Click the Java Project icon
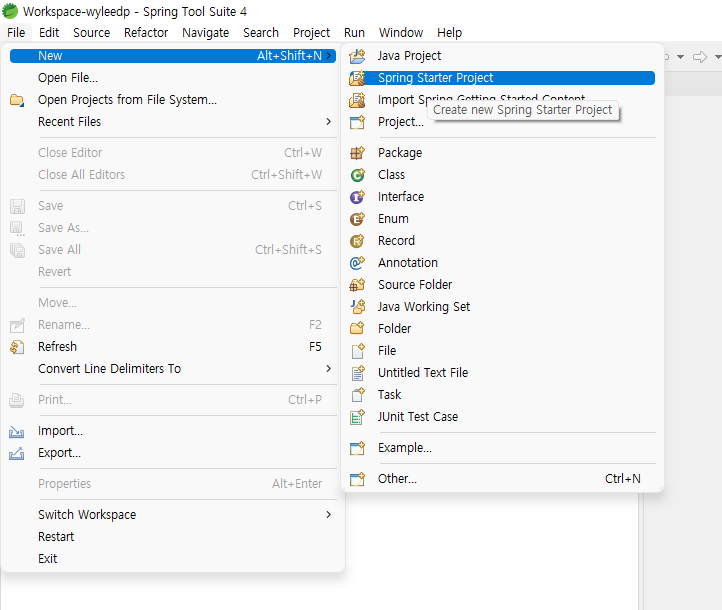The width and height of the screenshot is (722, 610). pos(357,56)
